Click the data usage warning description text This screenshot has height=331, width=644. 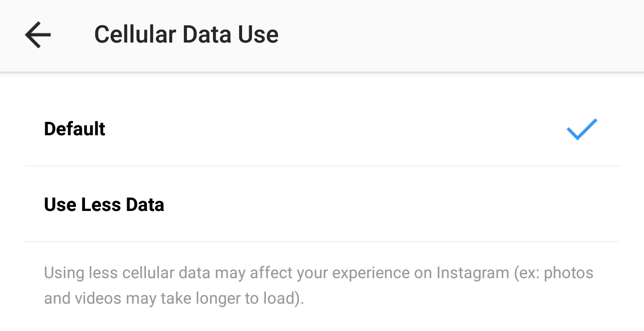[318, 285]
